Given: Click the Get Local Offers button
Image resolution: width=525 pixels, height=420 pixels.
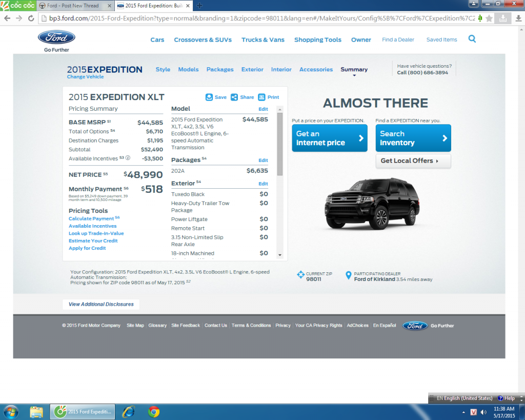Looking at the screenshot, I should click(x=413, y=161).
